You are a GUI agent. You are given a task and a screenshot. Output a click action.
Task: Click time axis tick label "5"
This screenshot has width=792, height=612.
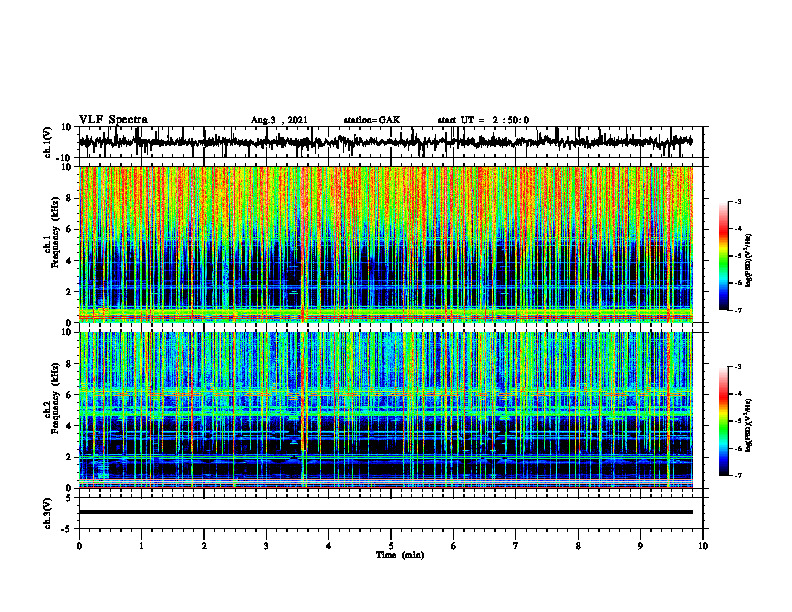click(391, 546)
